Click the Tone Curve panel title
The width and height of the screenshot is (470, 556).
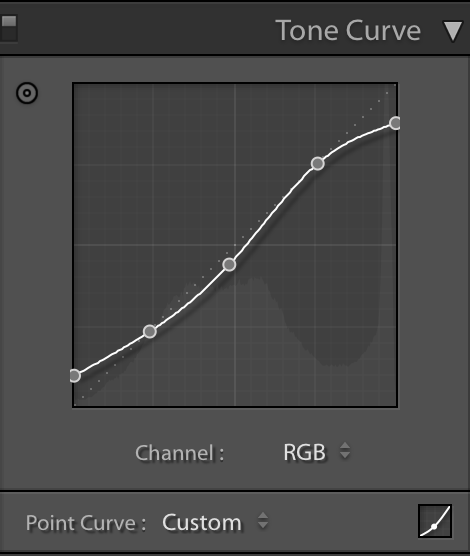(x=348, y=30)
